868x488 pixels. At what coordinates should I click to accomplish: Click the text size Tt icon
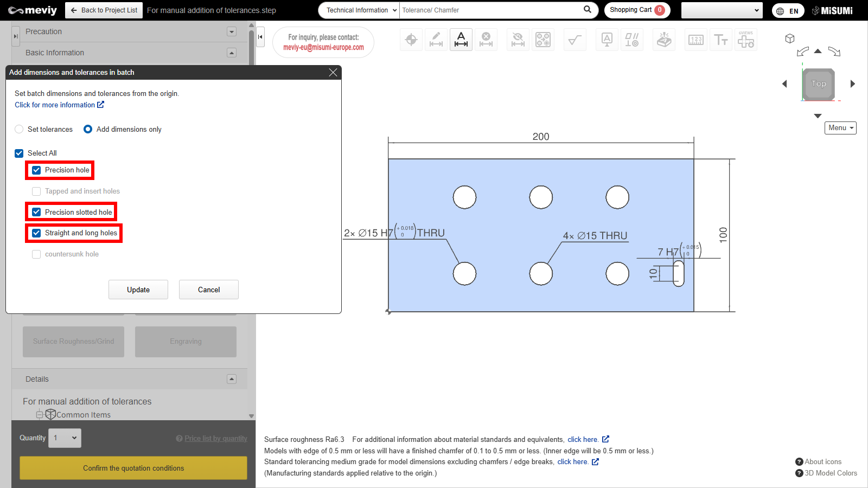point(720,40)
